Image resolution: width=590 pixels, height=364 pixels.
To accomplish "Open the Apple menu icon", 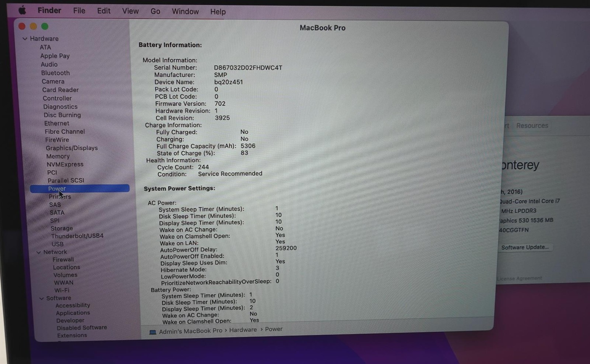I will (x=22, y=10).
